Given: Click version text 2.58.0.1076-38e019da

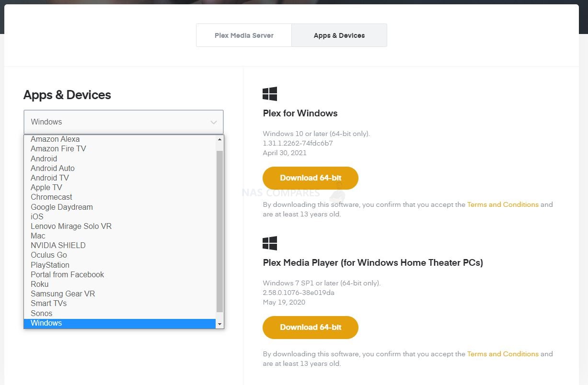Looking at the screenshot, I should click(x=299, y=293).
